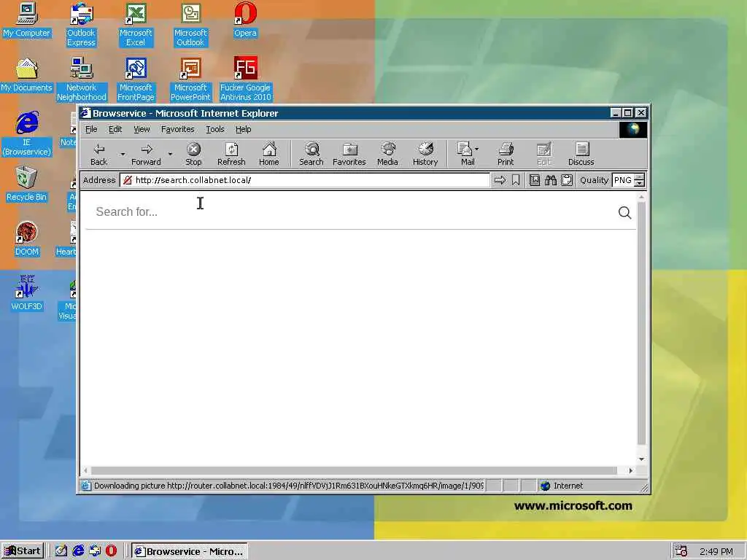This screenshot has width=747, height=560.
Task: Click the Internet zone in status bar
Action: [x=562, y=486]
